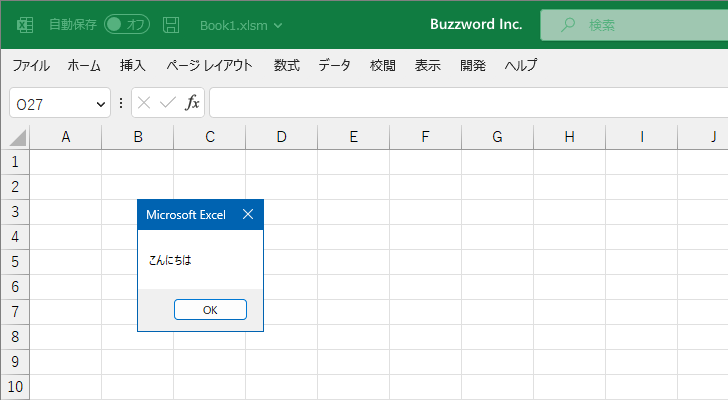
Task: Click the Save floppy disk icon
Action: point(171,24)
